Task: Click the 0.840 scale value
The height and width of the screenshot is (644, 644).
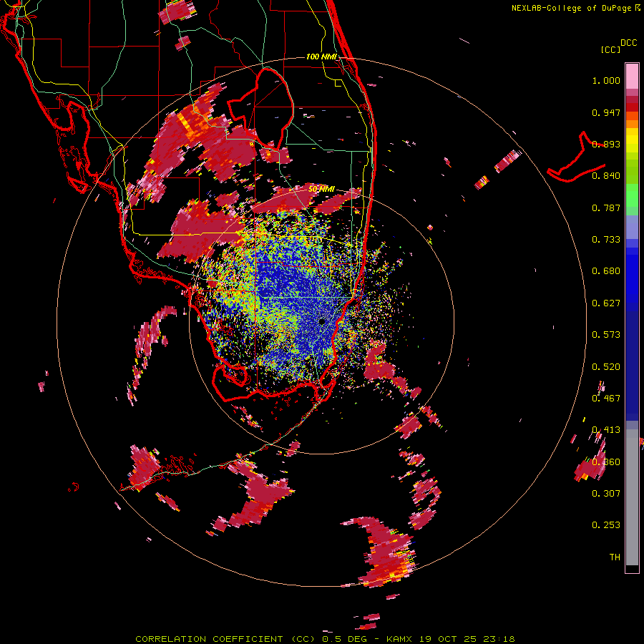Action: click(x=606, y=176)
